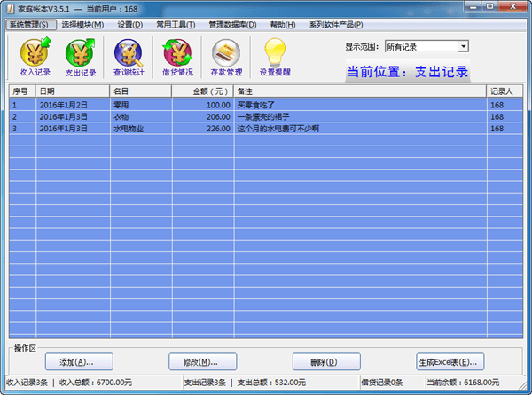Click the 设置提醒 light bulb icon
Screen dimensions: 532x395
click(x=275, y=57)
